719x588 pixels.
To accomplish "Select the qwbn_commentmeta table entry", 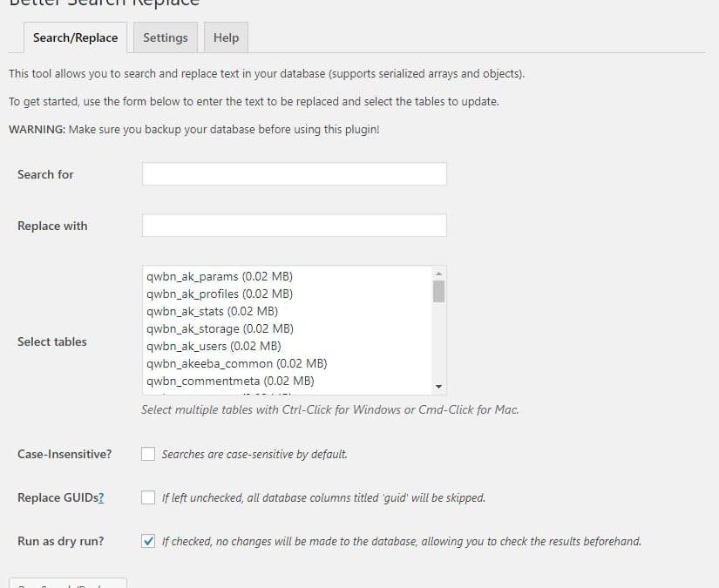I will pos(230,381).
